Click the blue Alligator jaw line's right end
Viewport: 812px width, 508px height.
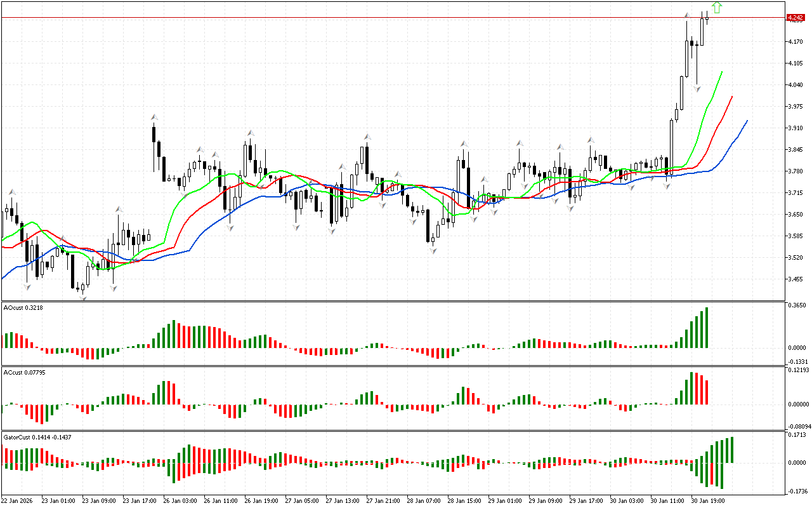click(747, 121)
